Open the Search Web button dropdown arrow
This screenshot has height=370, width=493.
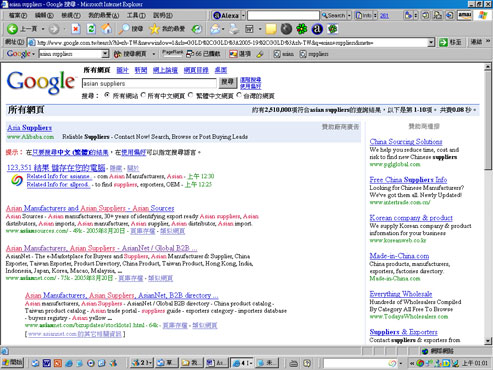154,54
